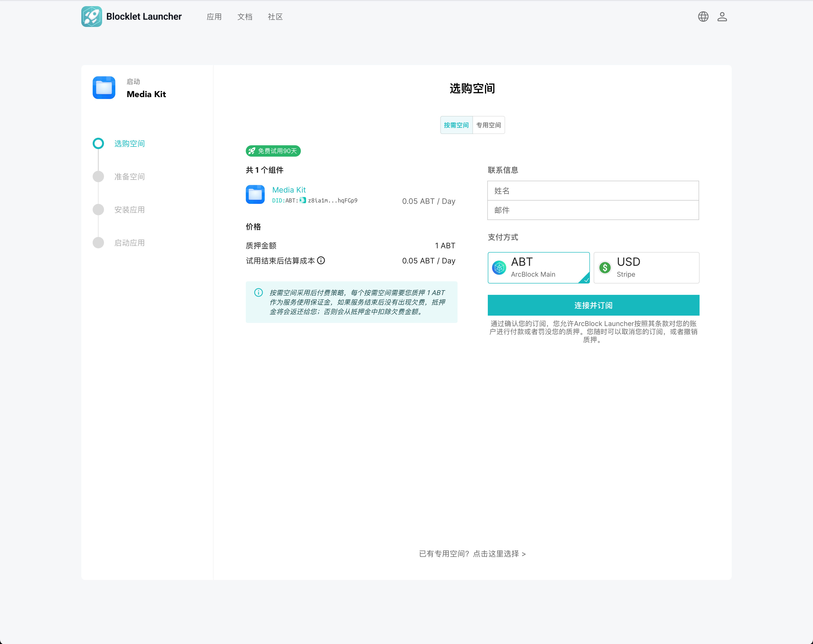Open the 文档 menu item
Screen dimensions: 813x644
click(x=245, y=17)
